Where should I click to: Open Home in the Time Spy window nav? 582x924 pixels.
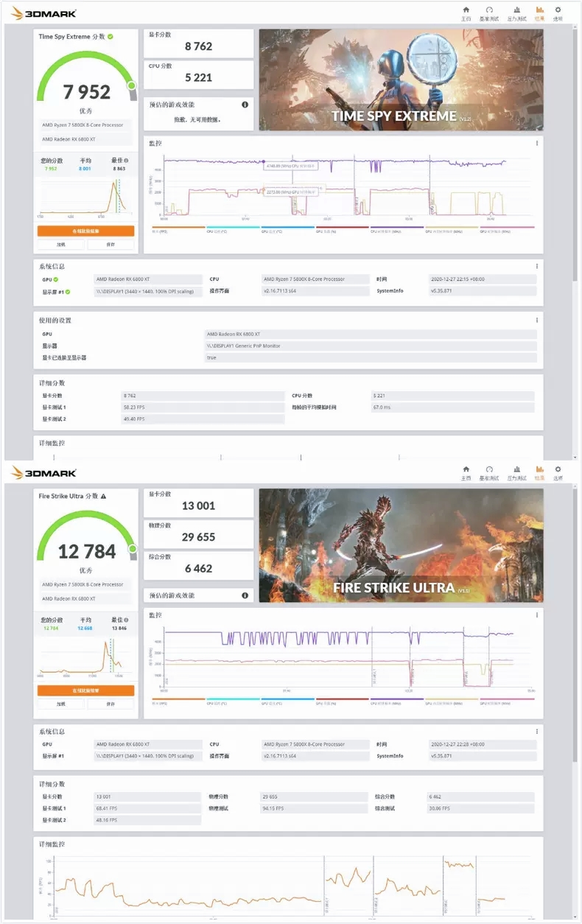[x=466, y=13]
